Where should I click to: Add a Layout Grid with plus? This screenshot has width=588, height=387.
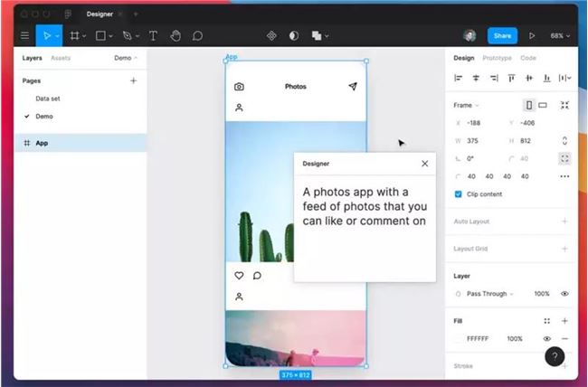pos(564,249)
